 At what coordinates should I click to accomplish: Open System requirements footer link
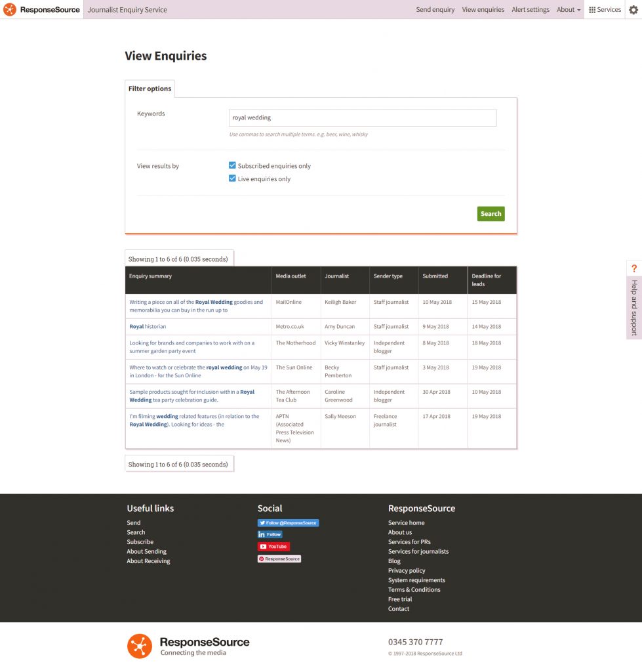(416, 580)
